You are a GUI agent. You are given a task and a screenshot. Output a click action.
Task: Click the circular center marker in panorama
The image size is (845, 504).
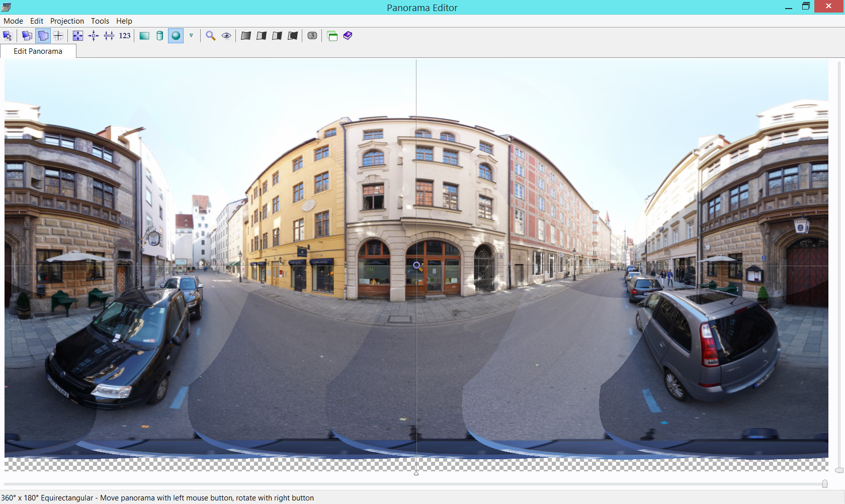[416, 265]
